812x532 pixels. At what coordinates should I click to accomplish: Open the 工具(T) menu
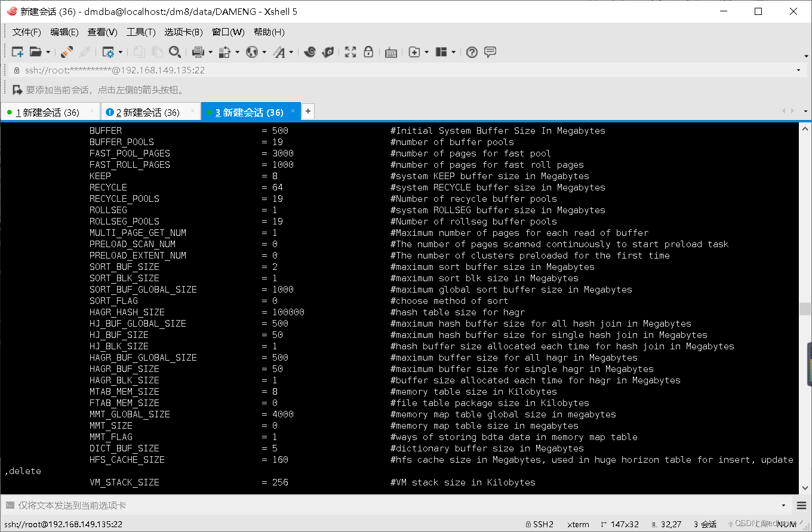pyautogui.click(x=141, y=32)
